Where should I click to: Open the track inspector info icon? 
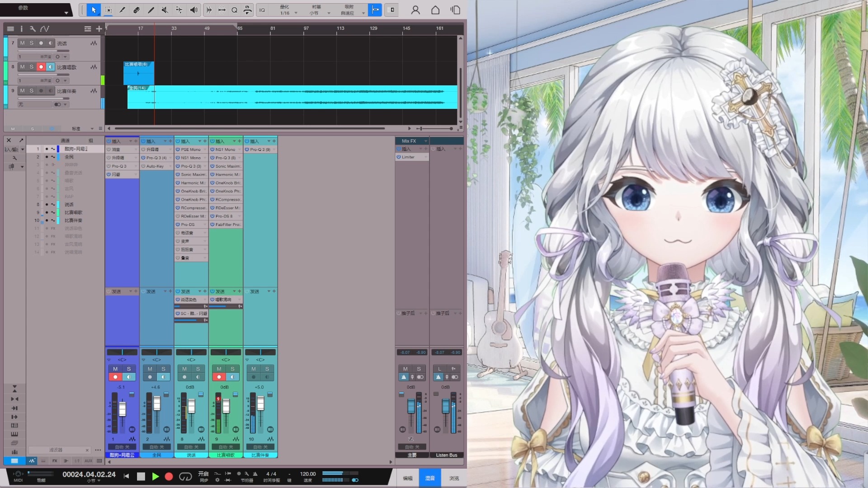21,29
